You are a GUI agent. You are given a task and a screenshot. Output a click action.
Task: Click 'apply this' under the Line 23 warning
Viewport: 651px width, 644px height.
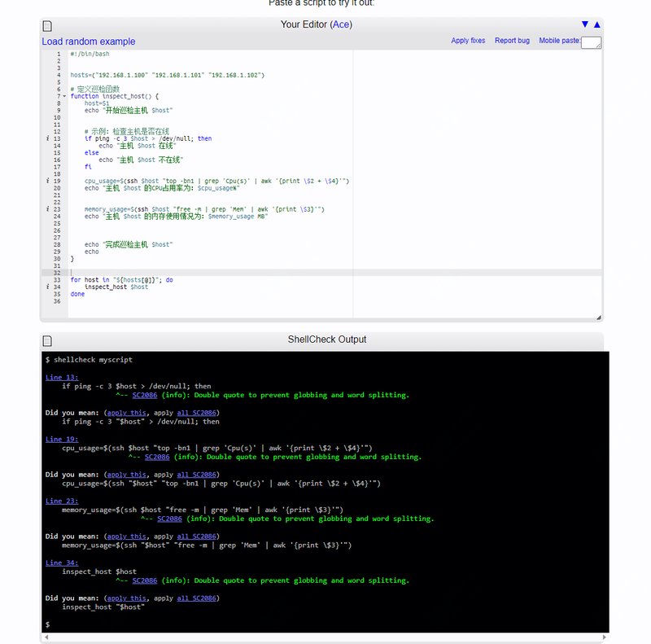[x=127, y=537]
